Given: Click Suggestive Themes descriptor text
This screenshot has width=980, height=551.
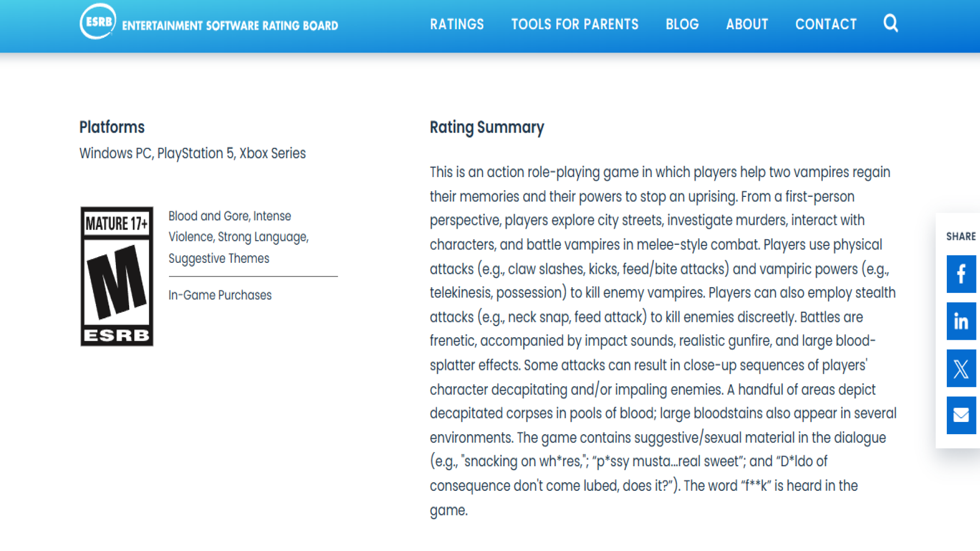Looking at the screenshot, I should coord(219,258).
